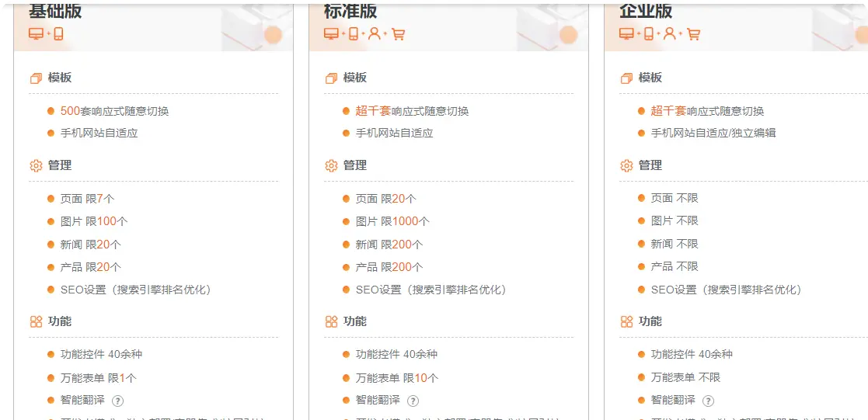Click the 模板 layers icon in 标准版

(331, 78)
